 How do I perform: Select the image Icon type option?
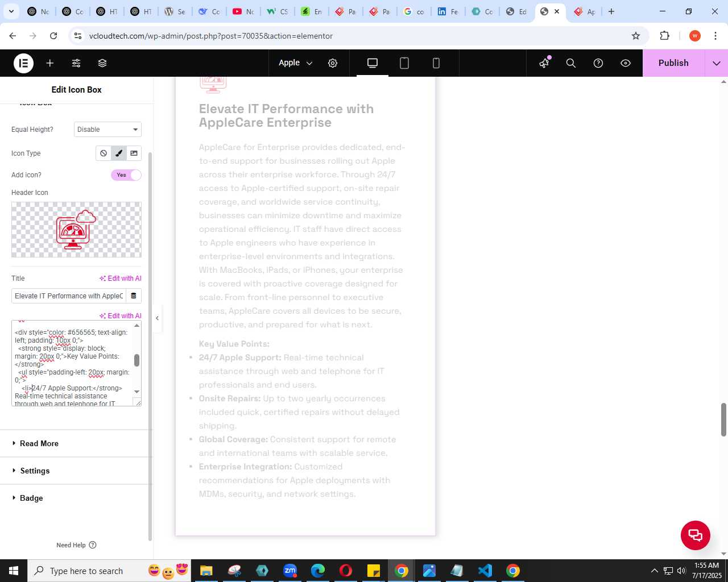(134, 153)
